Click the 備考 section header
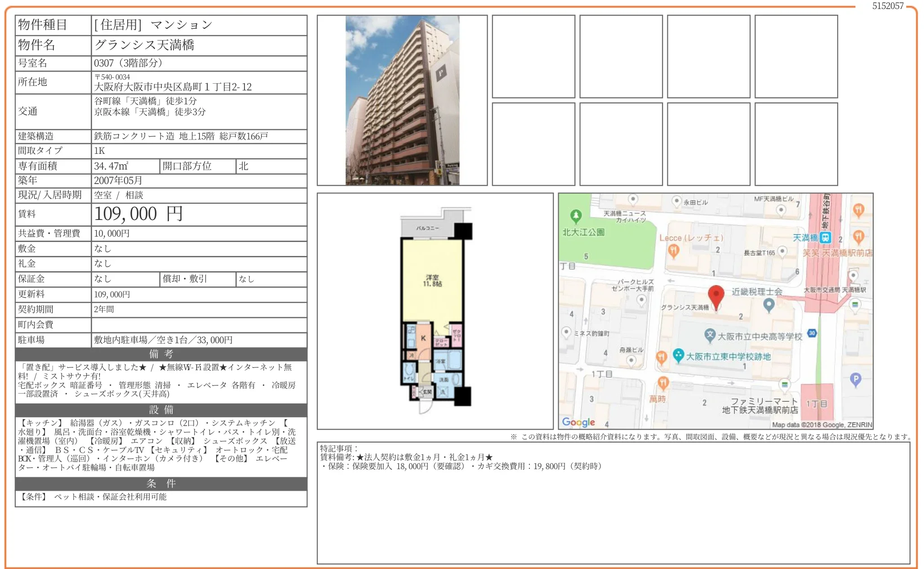Viewport: 924px width, 569px height. click(x=161, y=354)
